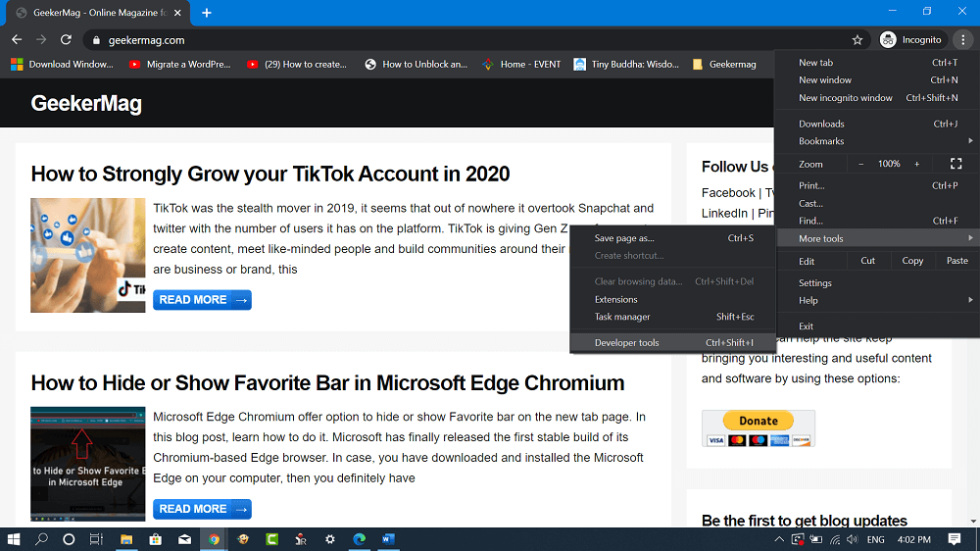Screen dimensions: 980x551
Task: Launch File Explorer from the taskbar
Action: click(126, 539)
